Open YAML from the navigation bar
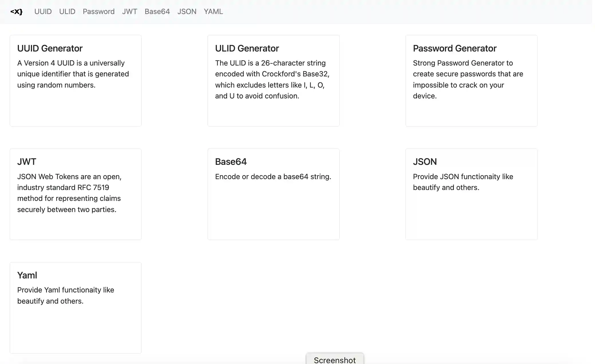The height and width of the screenshot is (364, 595). pyautogui.click(x=213, y=12)
